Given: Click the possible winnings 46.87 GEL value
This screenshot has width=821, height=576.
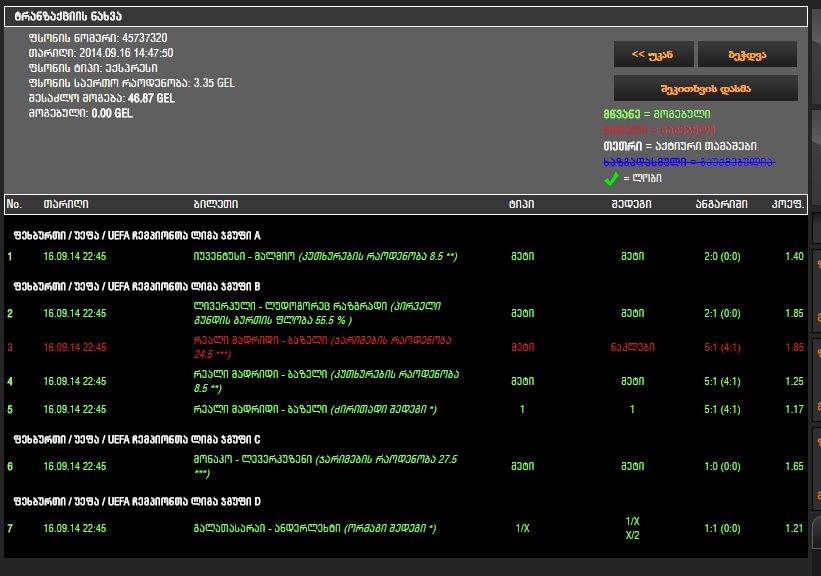Looking at the screenshot, I should coord(152,99).
